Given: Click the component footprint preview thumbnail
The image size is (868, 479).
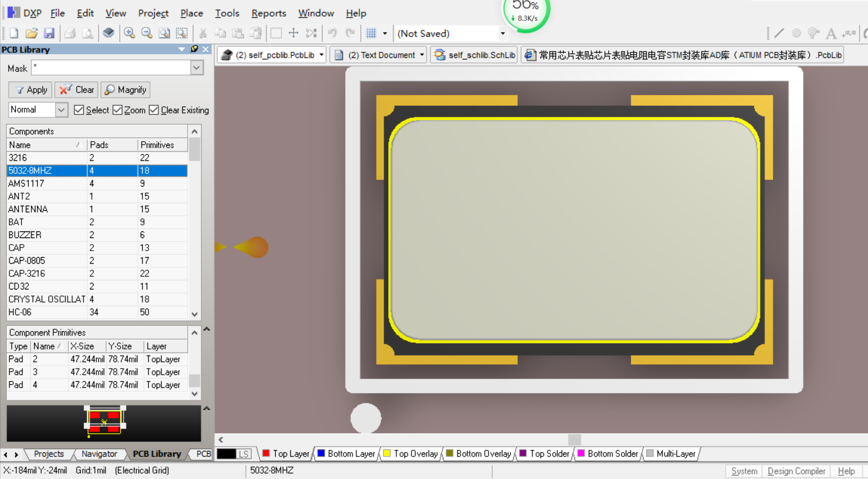Looking at the screenshot, I should [x=104, y=423].
